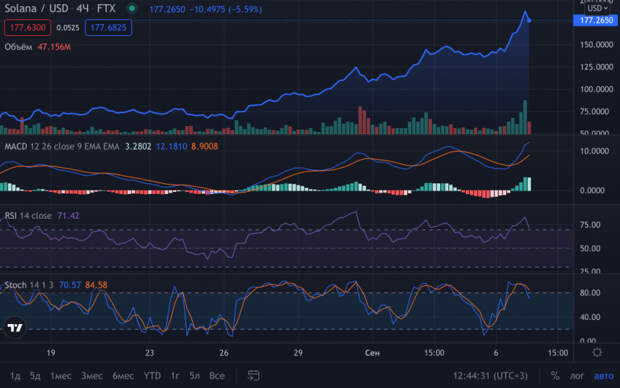This screenshot has width=620, height=388.
Task: Click the Stoch %D value 84.58
Action: (96, 285)
